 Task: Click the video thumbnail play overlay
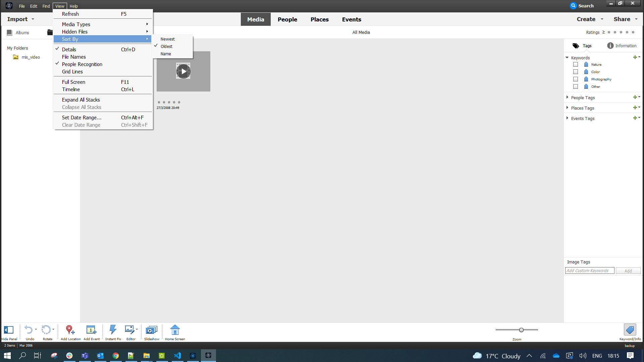(183, 71)
